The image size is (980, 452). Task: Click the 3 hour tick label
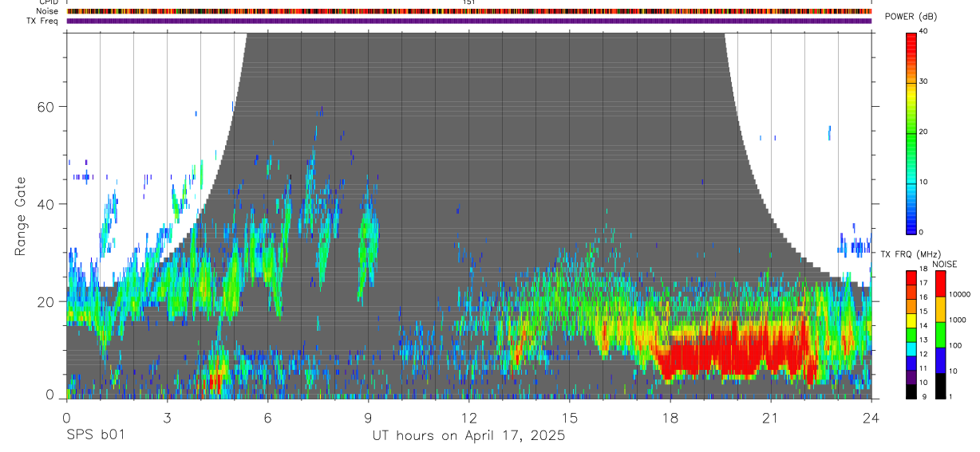pos(167,417)
